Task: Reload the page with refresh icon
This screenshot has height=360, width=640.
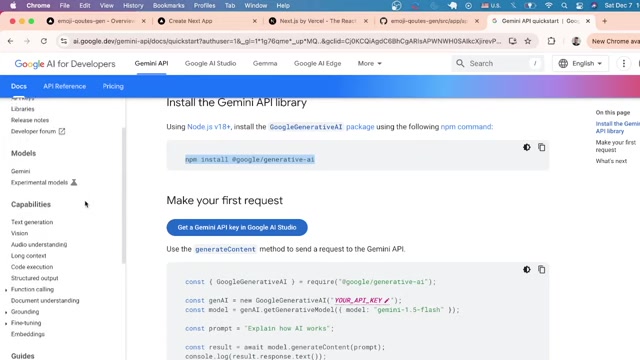Action: coord(44,41)
